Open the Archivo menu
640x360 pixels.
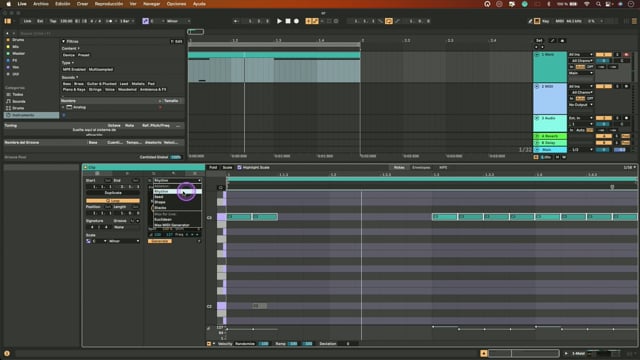point(41,4)
